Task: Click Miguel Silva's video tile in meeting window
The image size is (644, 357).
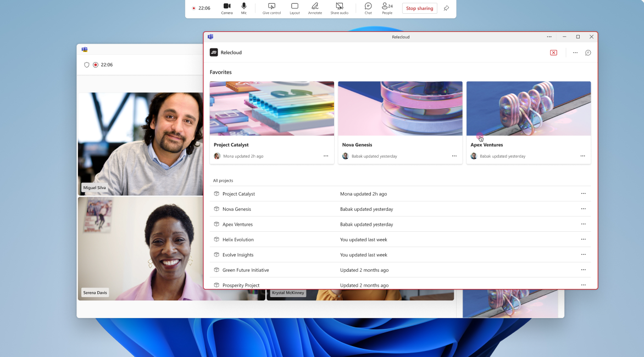Action: pyautogui.click(x=141, y=143)
